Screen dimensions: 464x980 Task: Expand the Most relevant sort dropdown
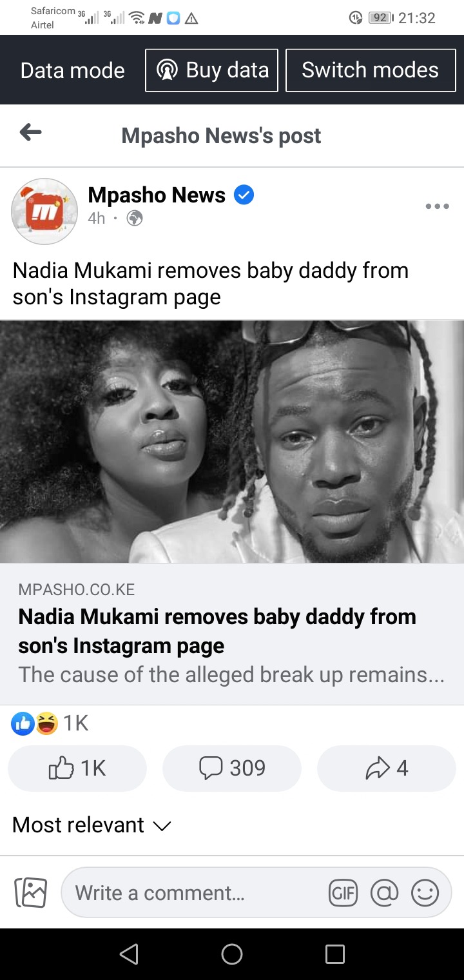(92, 825)
